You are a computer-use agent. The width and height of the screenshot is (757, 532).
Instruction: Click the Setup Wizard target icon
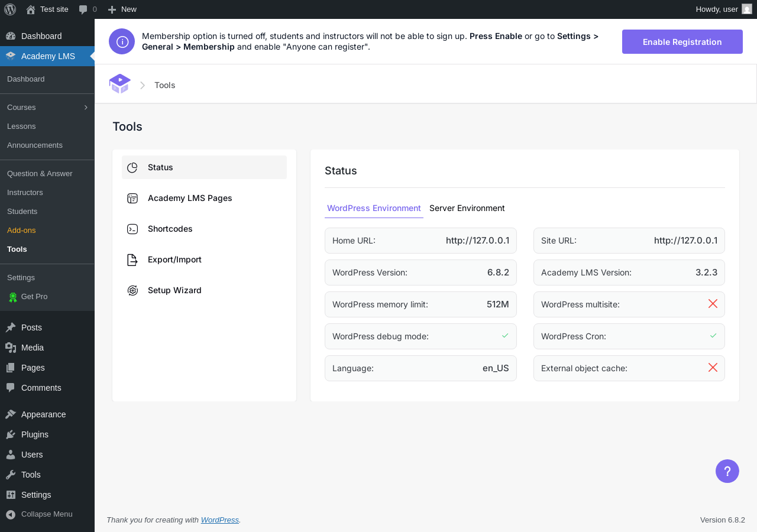pyautogui.click(x=132, y=290)
